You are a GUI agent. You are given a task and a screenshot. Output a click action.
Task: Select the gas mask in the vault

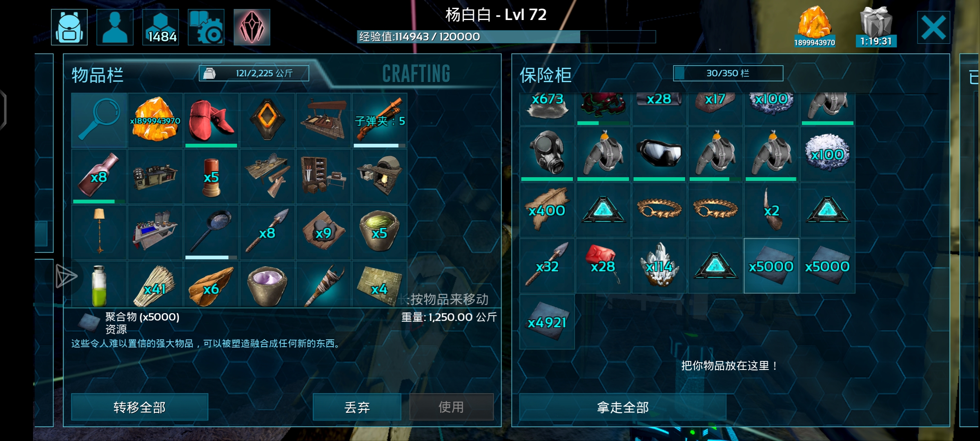tap(547, 154)
